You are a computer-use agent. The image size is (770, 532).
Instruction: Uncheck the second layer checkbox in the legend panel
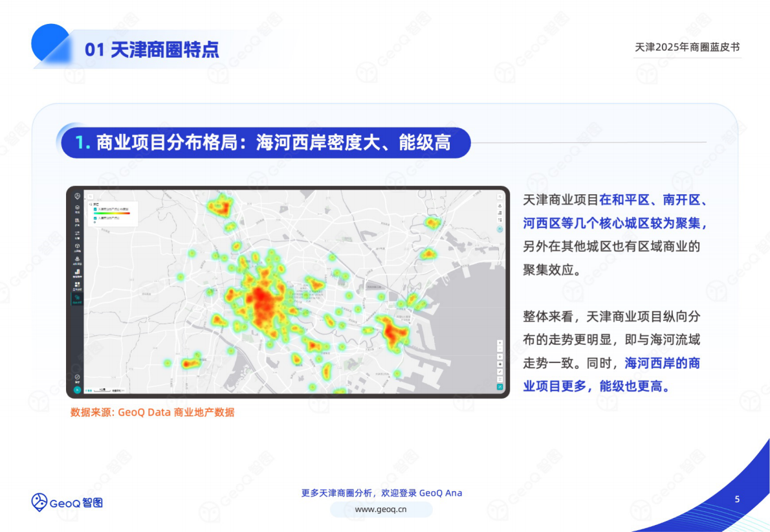[x=95, y=219]
